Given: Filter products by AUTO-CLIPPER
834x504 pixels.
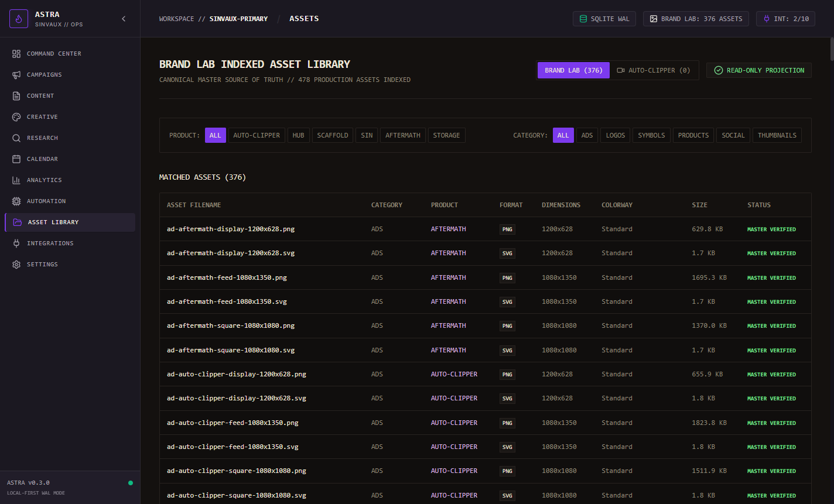Looking at the screenshot, I should coord(257,135).
